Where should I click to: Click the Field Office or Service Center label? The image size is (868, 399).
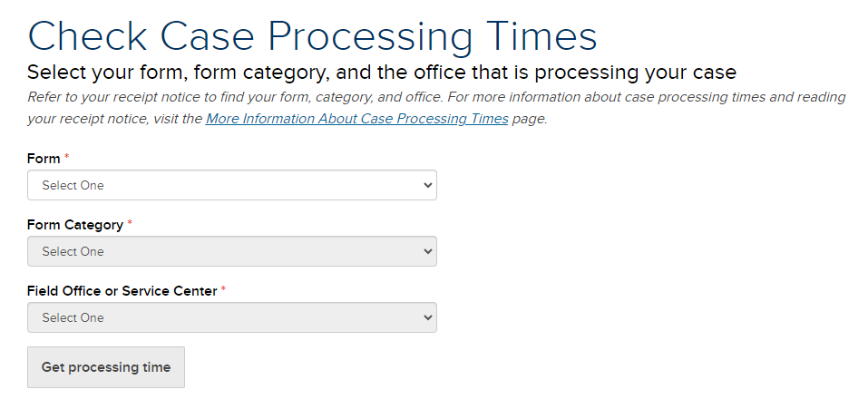point(122,291)
